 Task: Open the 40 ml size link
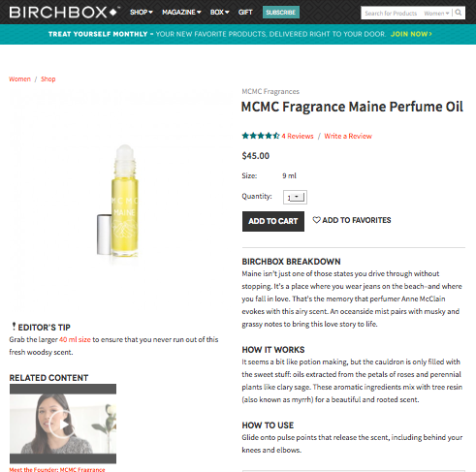pyautogui.click(x=75, y=339)
